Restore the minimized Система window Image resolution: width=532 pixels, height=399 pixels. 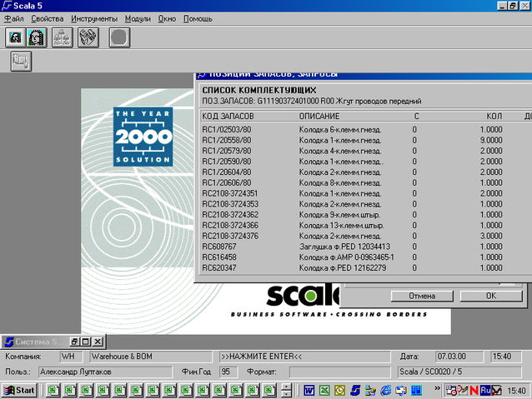point(74,342)
